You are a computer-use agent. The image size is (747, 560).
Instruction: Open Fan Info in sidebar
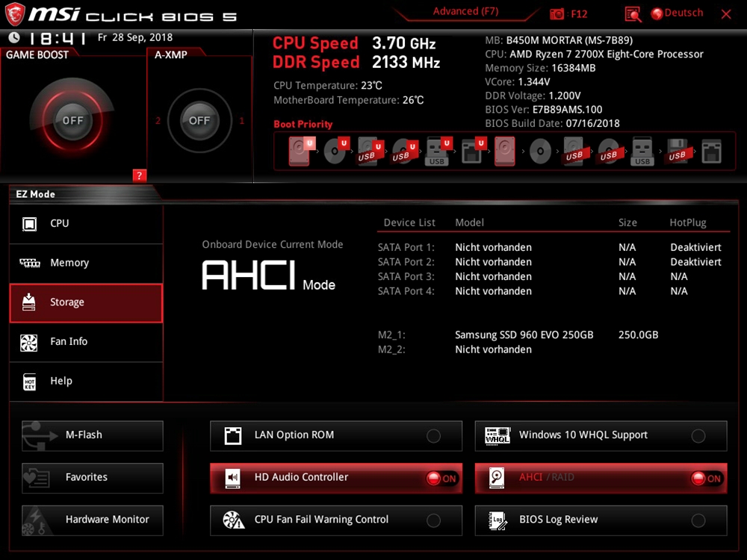86,342
